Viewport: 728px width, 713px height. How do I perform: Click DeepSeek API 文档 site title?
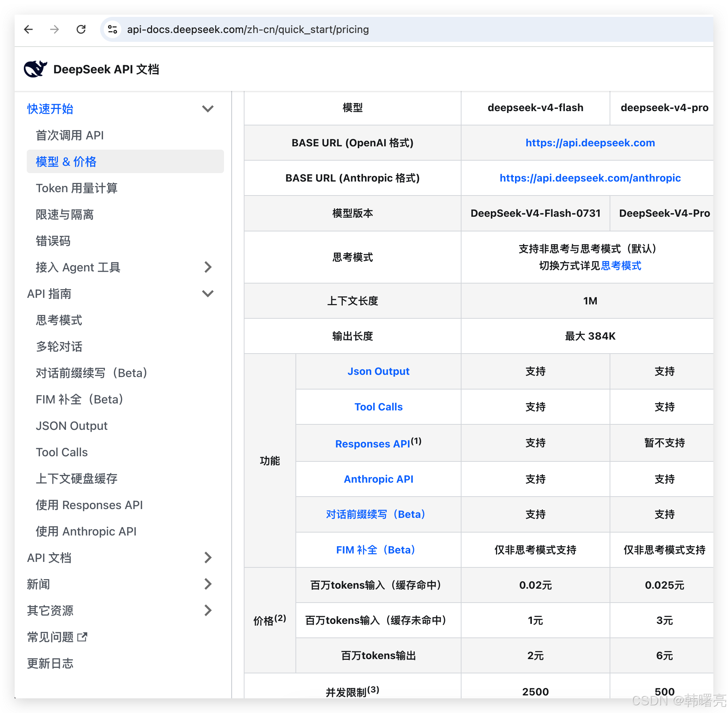(106, 69)
